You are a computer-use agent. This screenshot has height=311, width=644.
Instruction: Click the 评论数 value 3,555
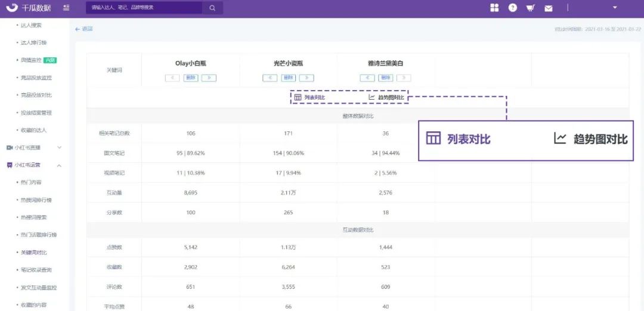tap(288, 287)
